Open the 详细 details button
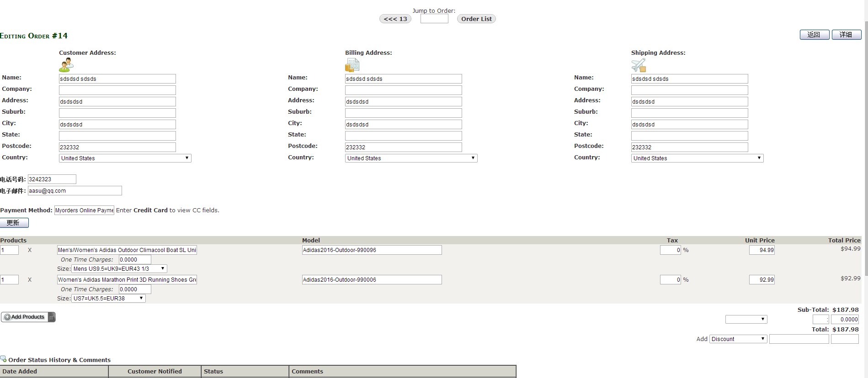The image size is (868, 378). click(x=846, y=35)
